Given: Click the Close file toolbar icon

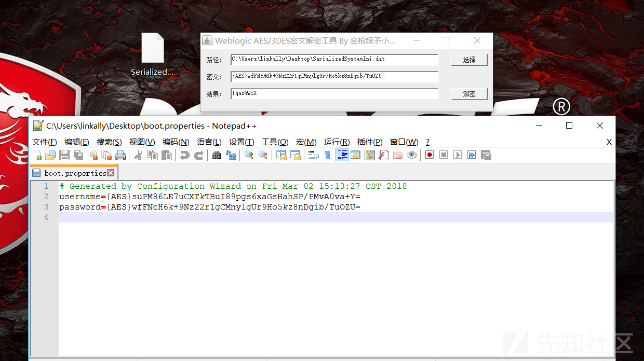Looking at the screenshot, I should 92,155.
